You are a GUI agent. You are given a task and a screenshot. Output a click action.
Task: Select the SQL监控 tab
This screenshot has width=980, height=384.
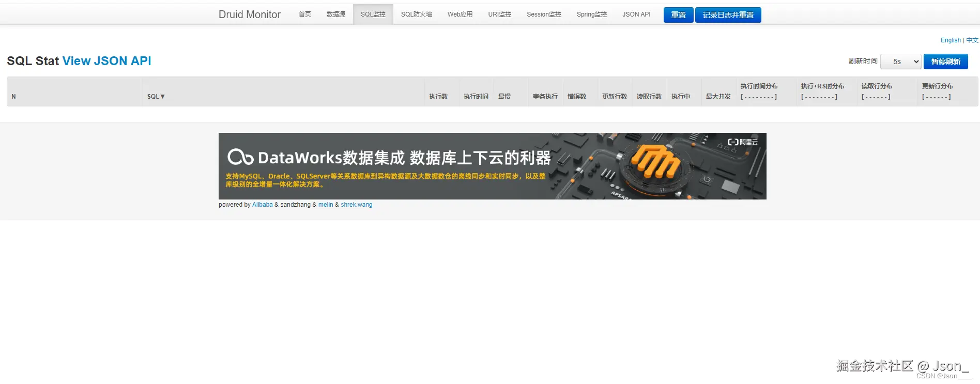(373, 14)
